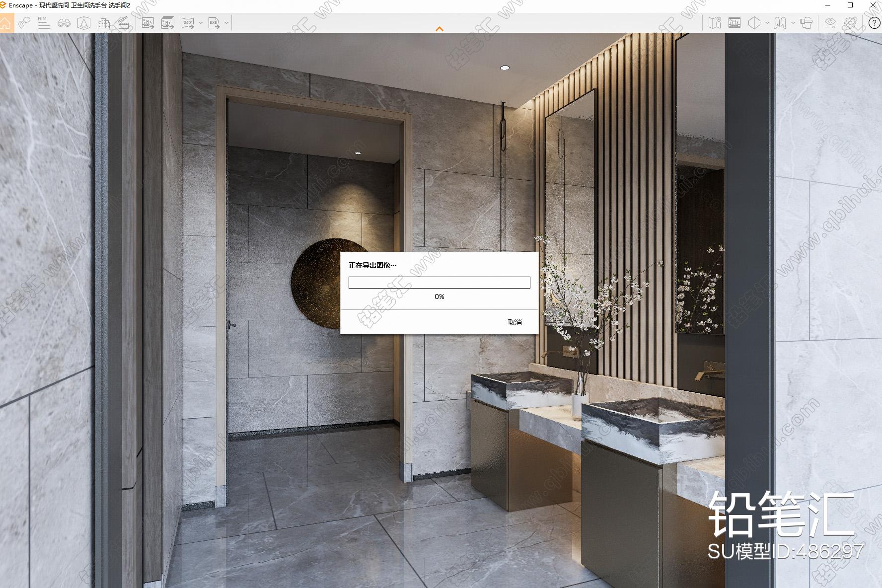This screenshot has width=882, height=588.
Task: Minimize the Enscape window
Action: (828, 5)
